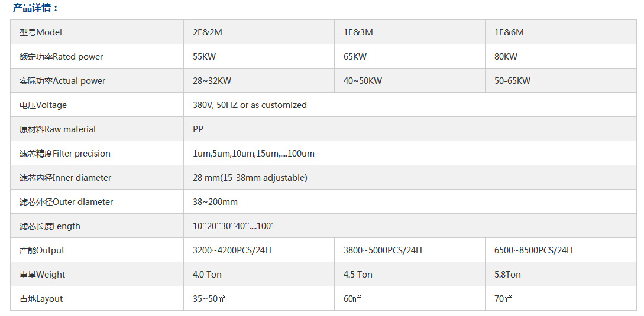The height and width of the screenshot is (316, 644).
Task: Click the 6500~8500PCS/24H output cell
Action: point(561,250)
